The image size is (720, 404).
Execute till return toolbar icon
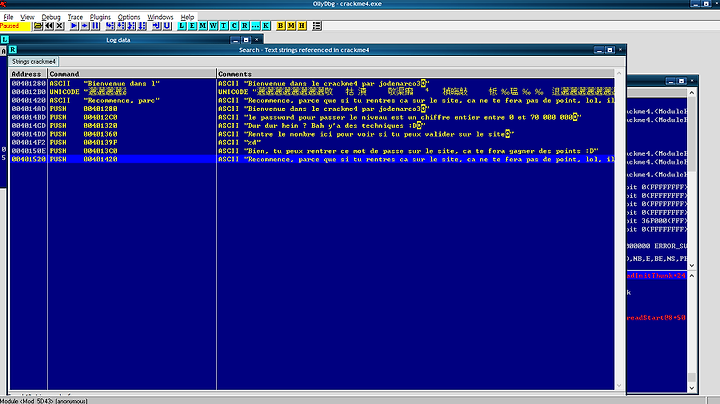[x=157, y=26]
